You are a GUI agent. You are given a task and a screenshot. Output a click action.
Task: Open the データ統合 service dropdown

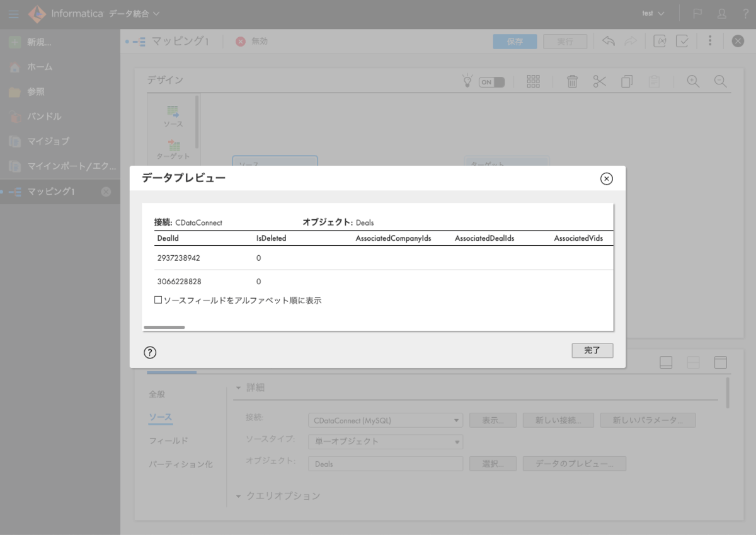134,13
